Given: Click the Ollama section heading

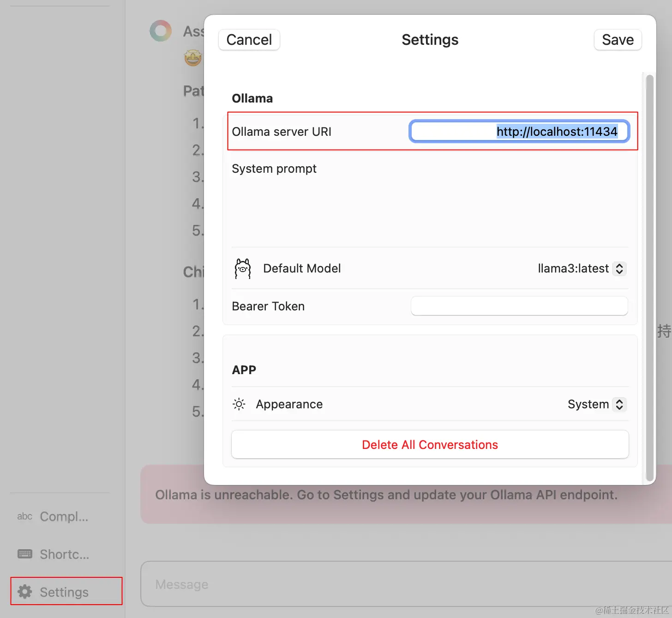Looking at the screenshot, I should pos(252,98).
